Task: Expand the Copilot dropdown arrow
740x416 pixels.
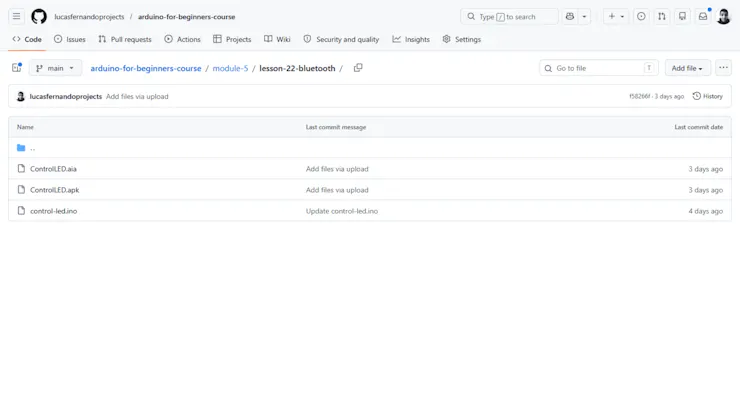Action: (584, 17)
